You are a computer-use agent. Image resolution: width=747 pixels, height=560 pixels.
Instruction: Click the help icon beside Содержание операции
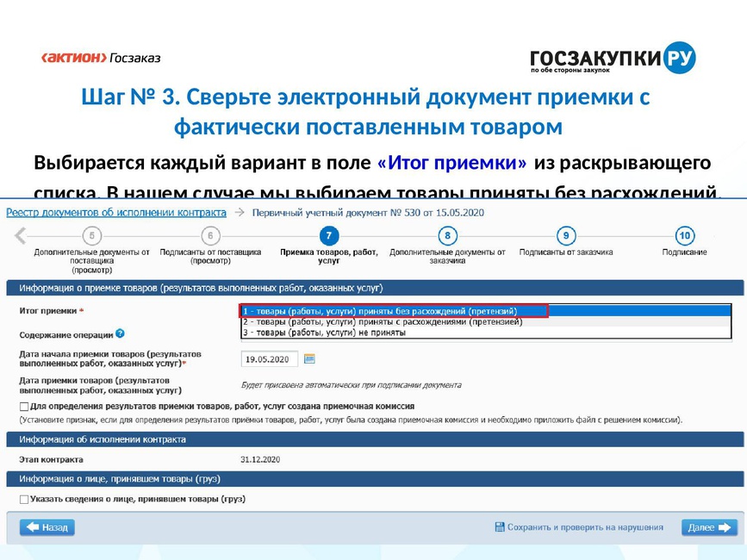click(120, 333)
